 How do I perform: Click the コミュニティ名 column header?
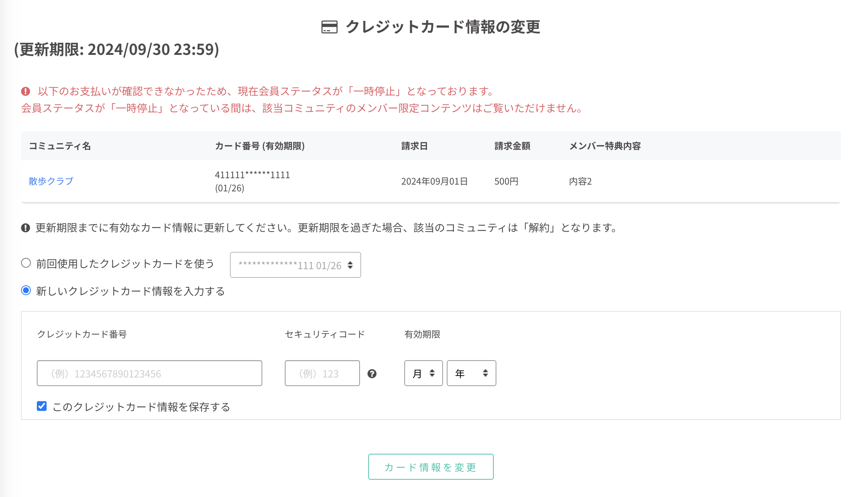[x=60, y=146]
